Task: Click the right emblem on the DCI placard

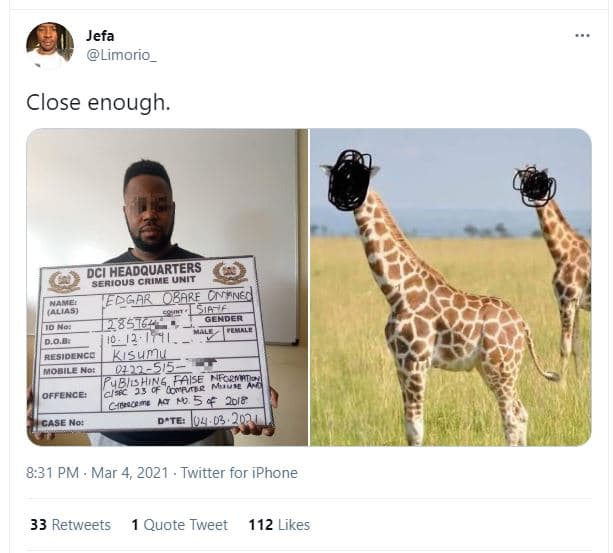Action: (228, 272)
